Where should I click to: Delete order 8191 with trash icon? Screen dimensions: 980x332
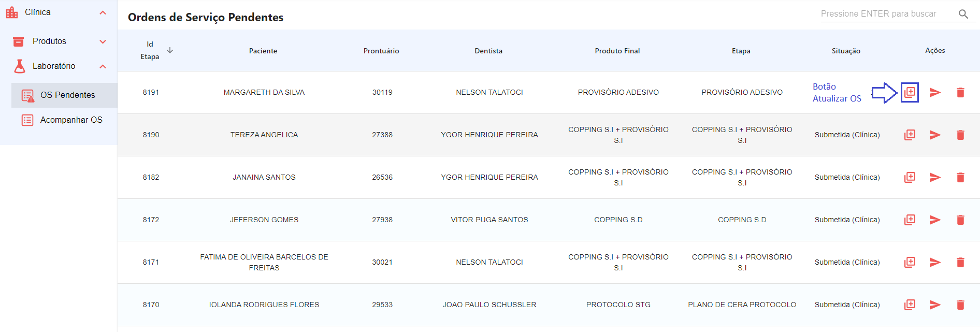tap(960, 92)
